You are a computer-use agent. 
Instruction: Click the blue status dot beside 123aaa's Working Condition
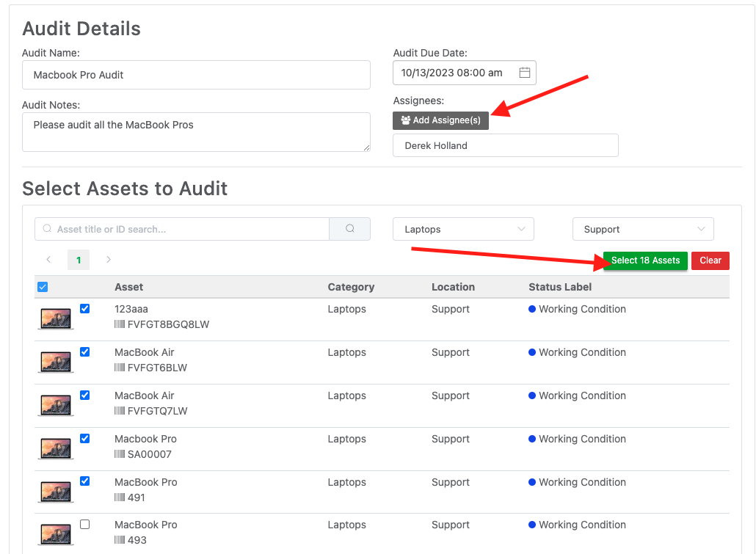(531, 309)
